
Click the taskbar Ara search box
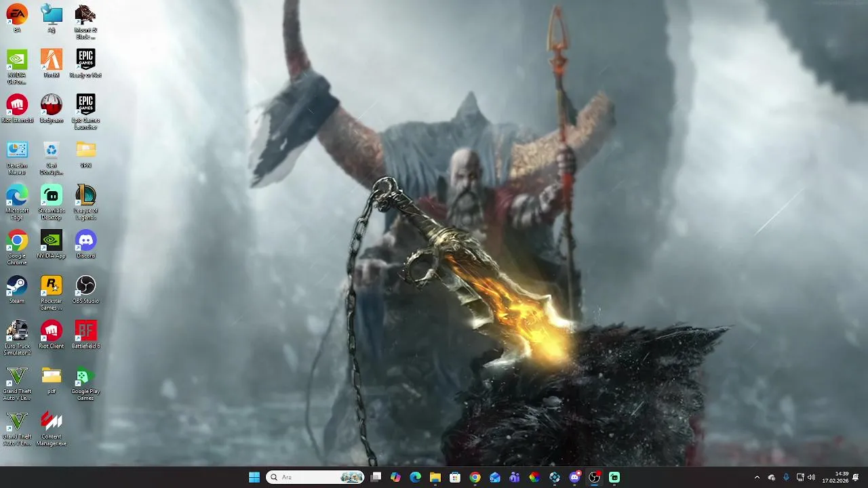[x=315, y=477]
